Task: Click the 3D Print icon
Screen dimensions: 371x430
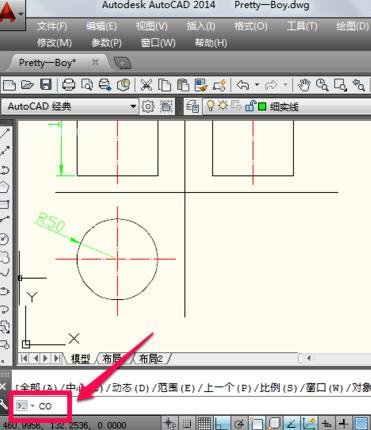Action: (x=124, y=85)
